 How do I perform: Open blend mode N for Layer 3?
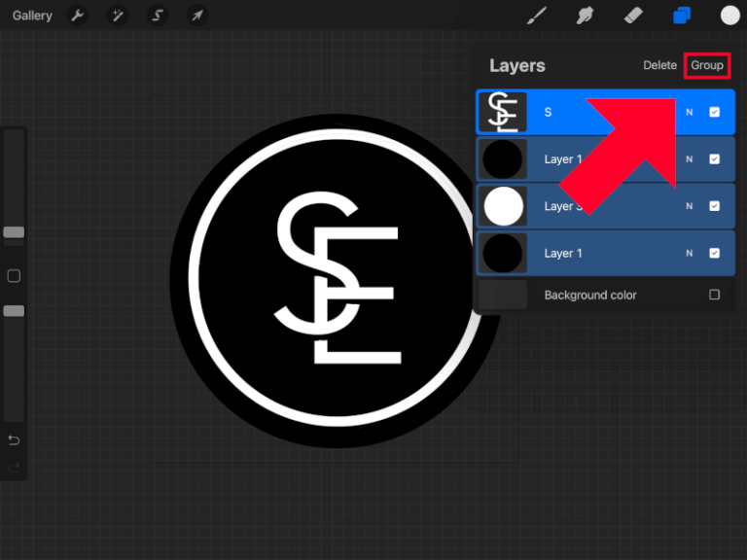click(690, 206)
